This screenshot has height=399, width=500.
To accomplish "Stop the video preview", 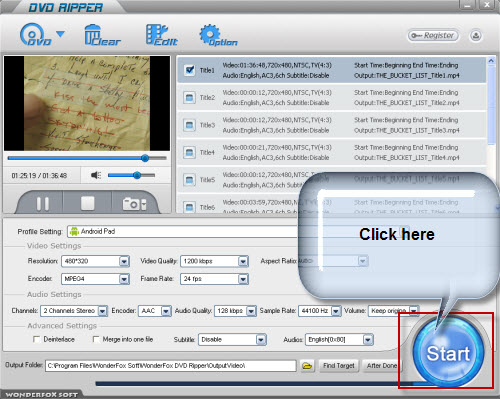I will point(88,203).
